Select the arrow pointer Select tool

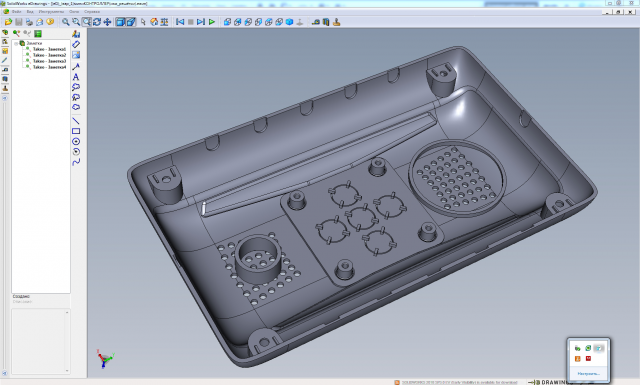pos(143,22)
